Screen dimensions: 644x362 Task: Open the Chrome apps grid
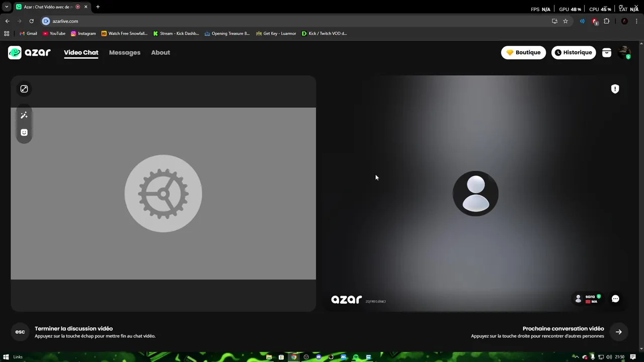pyautogui.click(x=7, y=34)
